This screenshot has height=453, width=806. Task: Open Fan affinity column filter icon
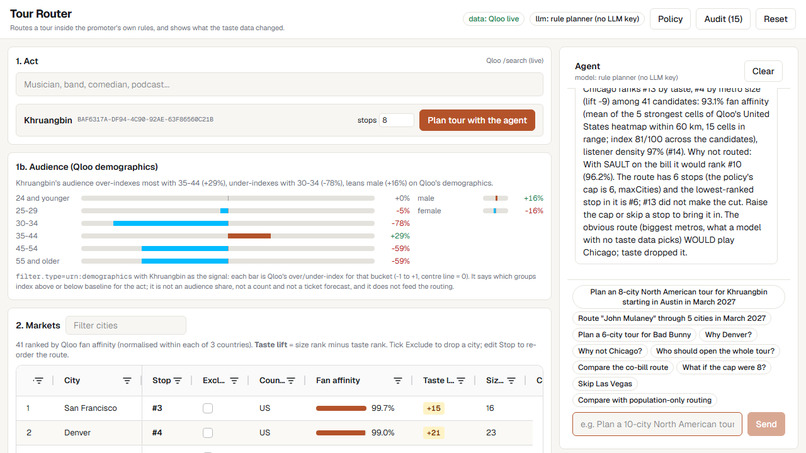pyautogui.click(x=398, y=380)
